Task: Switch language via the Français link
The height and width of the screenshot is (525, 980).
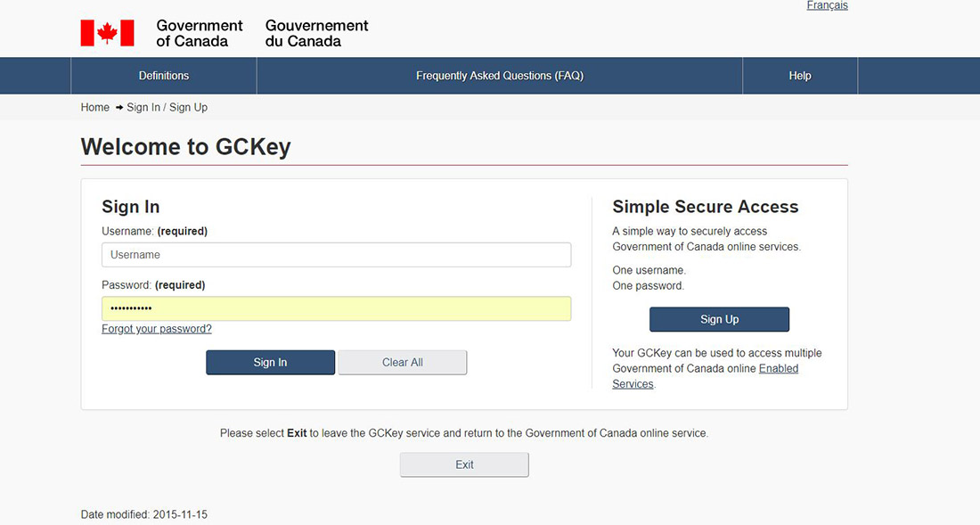Action: (827, 5)
